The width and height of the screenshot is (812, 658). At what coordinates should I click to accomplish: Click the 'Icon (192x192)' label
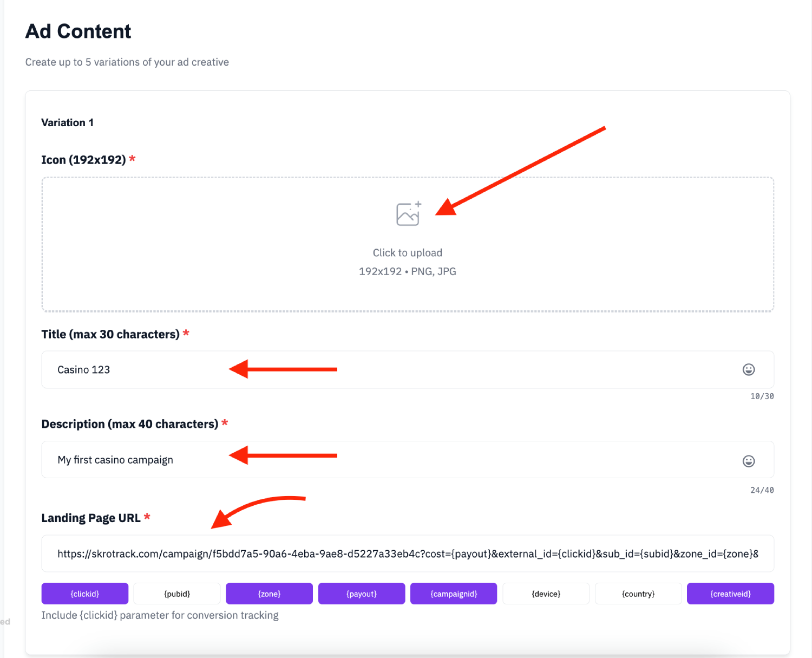point(83,160)
